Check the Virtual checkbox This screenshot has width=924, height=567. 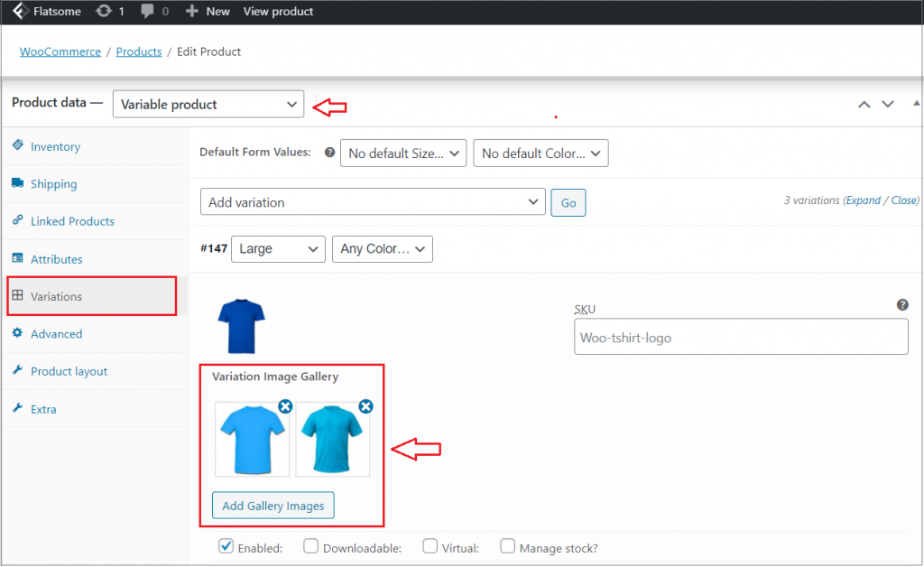[x=430, y=545]
